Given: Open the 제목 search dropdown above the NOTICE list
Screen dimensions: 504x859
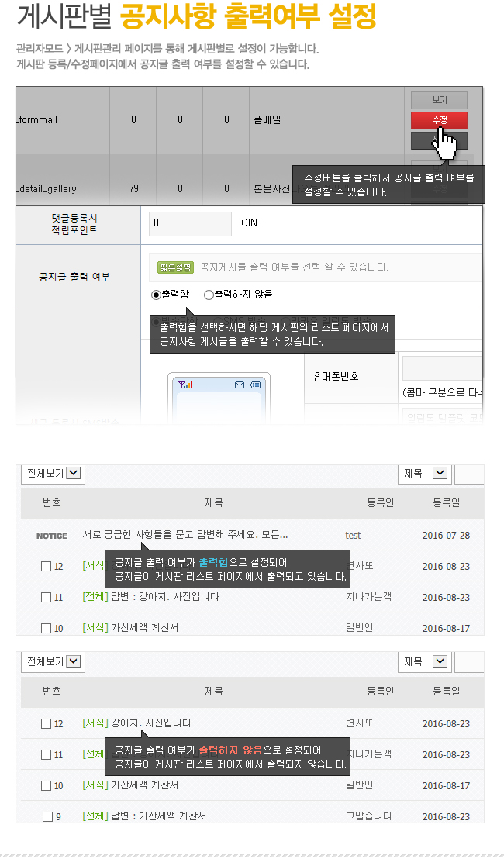Looking at the screenshot, I should point(426,473).
